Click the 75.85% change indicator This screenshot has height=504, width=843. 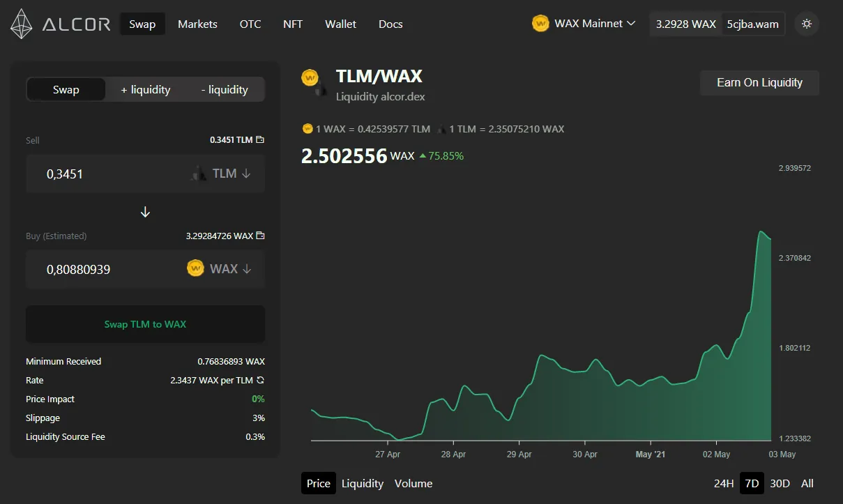(x=441, y=156)
